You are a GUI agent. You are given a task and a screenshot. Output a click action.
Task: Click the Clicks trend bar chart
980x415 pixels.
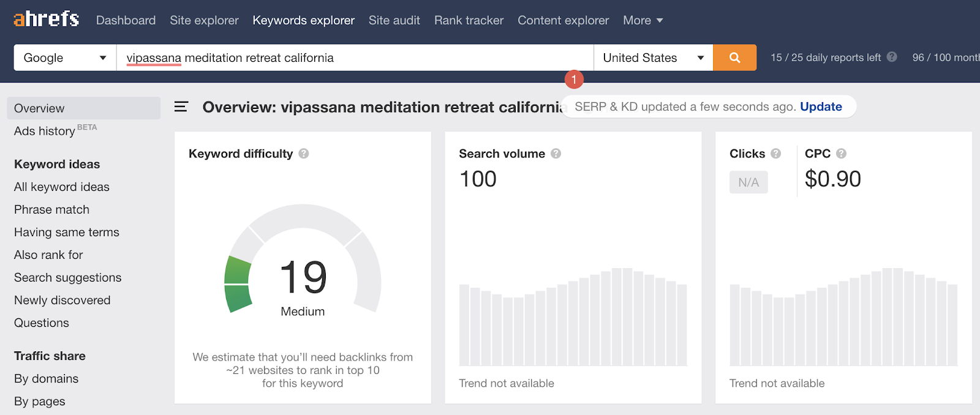[843, 317]
